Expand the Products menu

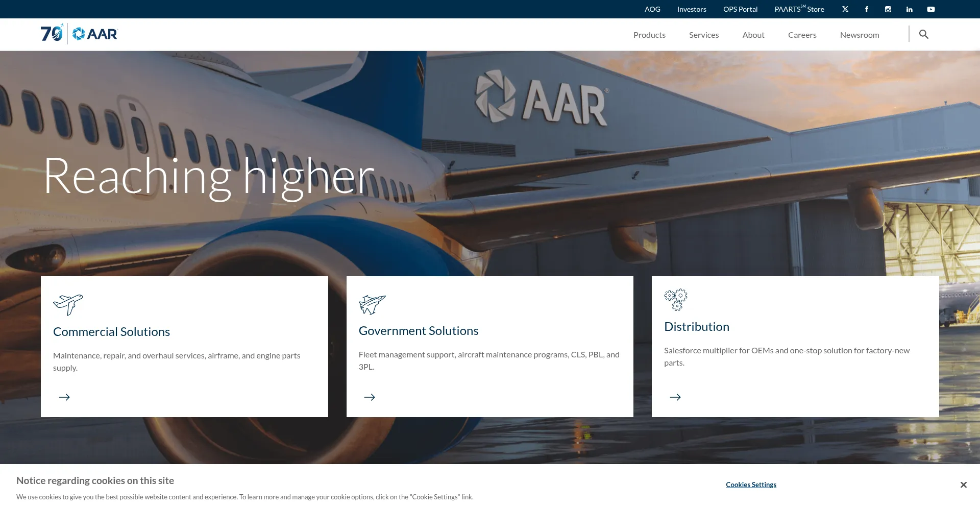pos(649,35)
